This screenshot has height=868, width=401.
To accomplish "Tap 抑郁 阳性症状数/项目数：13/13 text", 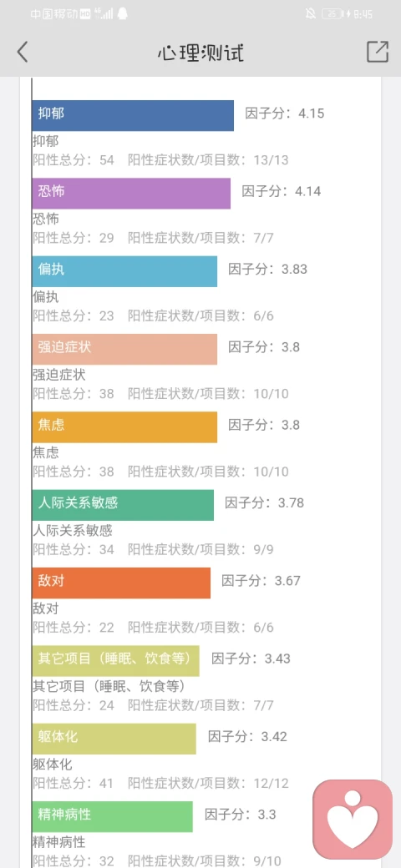I will pos(208,160).
